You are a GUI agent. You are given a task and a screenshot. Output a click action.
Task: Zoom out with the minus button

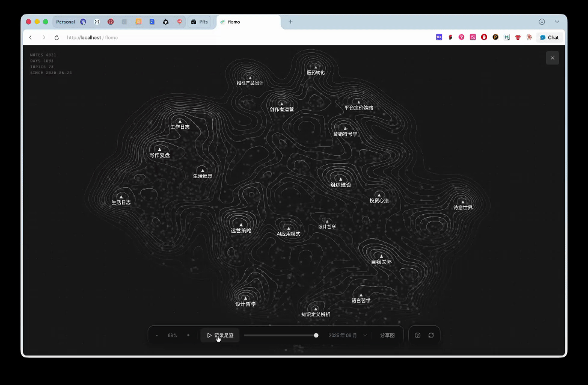[157, 336]
